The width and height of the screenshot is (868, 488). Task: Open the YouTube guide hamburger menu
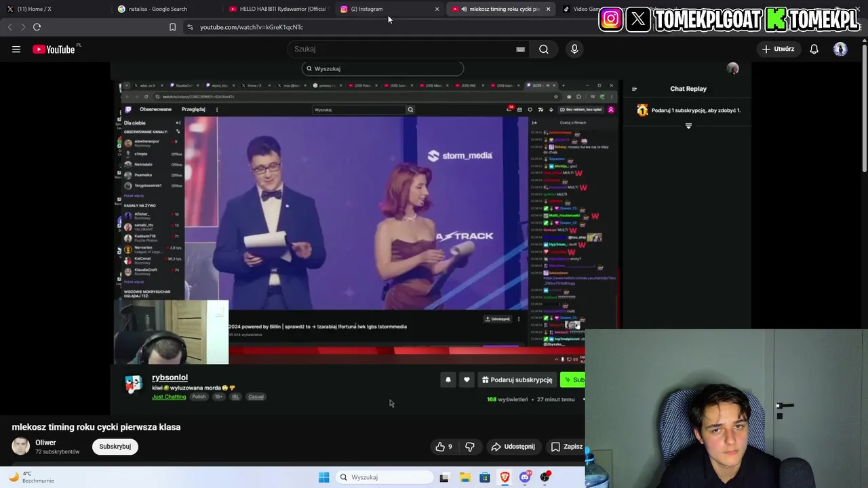(x=16, y=49)
